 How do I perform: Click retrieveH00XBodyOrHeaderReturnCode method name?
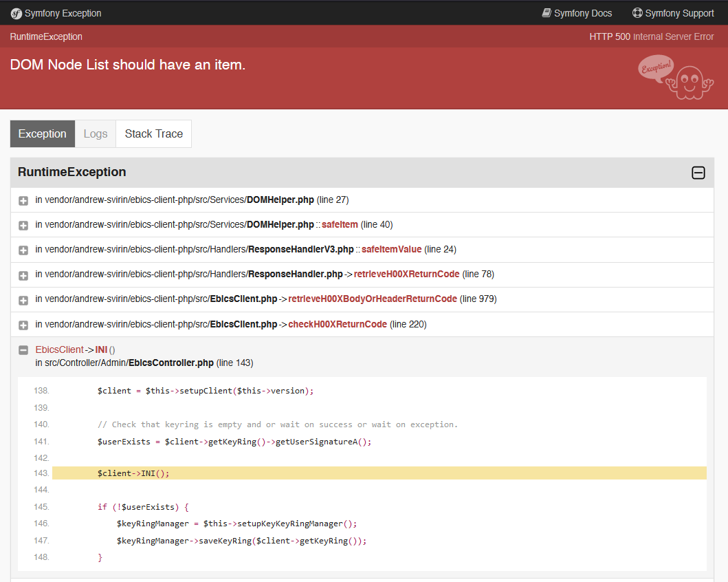coord(373,299)
